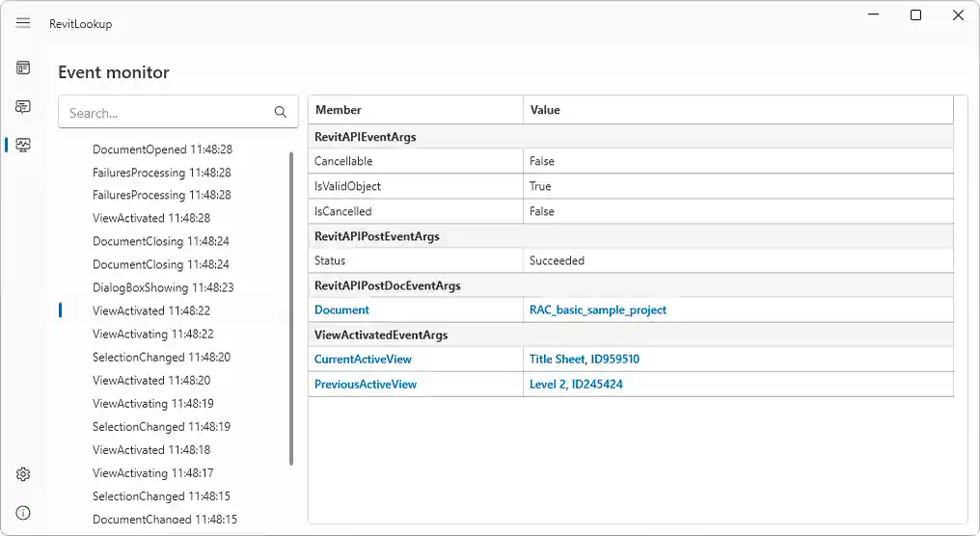
Task: Focus the Search events input field
Action: [164, 113]
